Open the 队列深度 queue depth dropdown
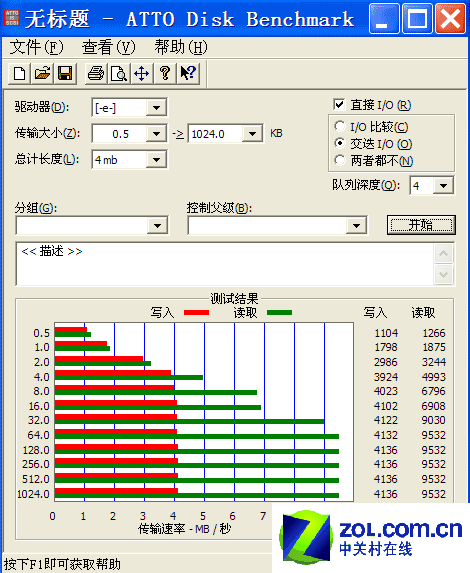The image size is (470, 573). click(443, 186)
